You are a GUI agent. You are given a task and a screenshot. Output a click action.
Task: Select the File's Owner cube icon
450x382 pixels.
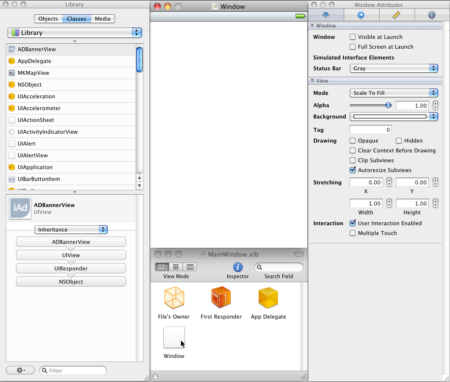(174, 297)
